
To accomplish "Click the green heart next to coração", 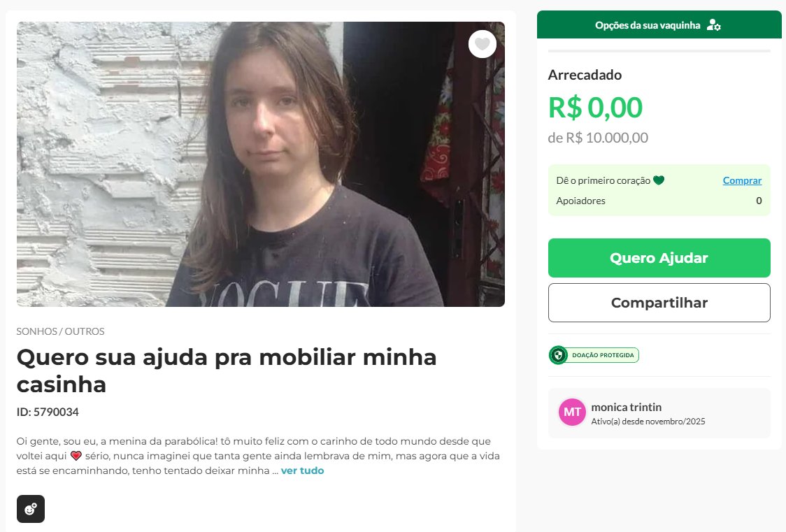I will pos(659,180).
